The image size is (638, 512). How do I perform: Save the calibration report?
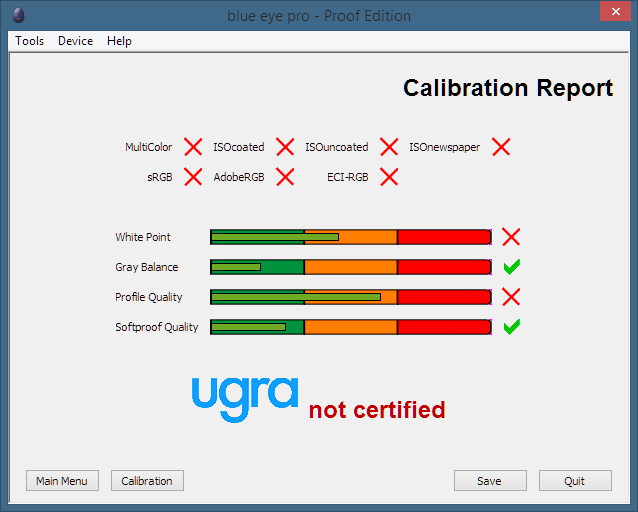[490, 481]
